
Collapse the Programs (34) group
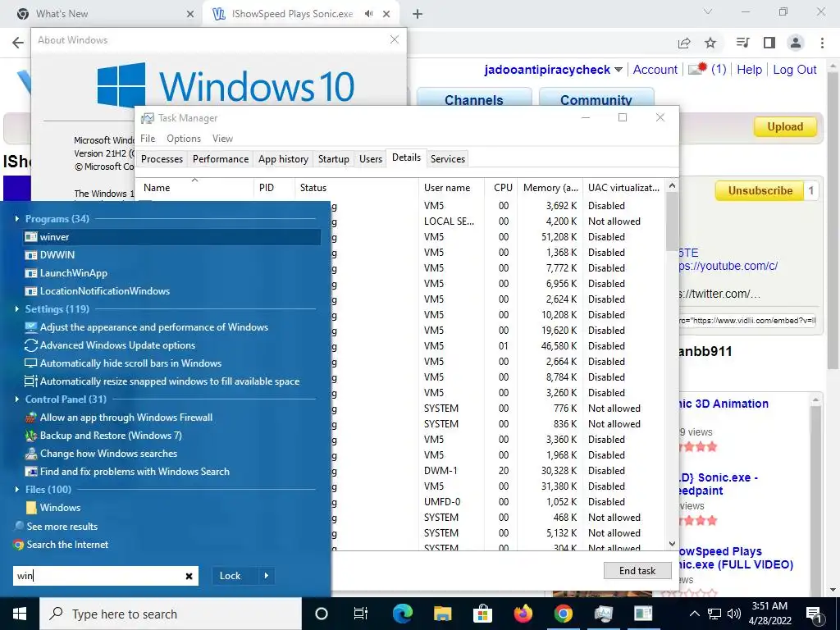pyautogui.click(x=17, y=218)
